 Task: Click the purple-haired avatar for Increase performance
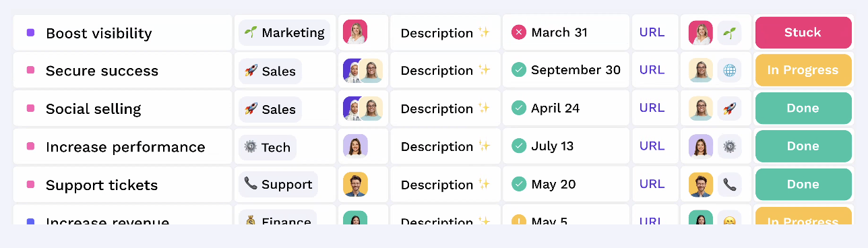[355, 146]
